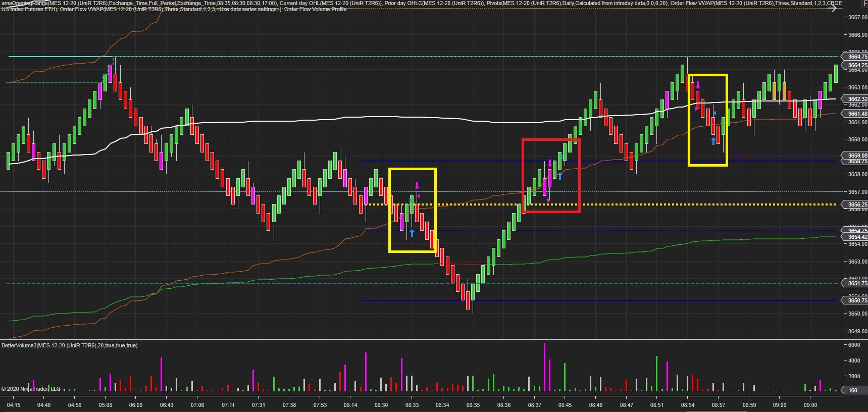Click the 3650.00 price axis label
The image size is (868, 412).
point(857,314)
